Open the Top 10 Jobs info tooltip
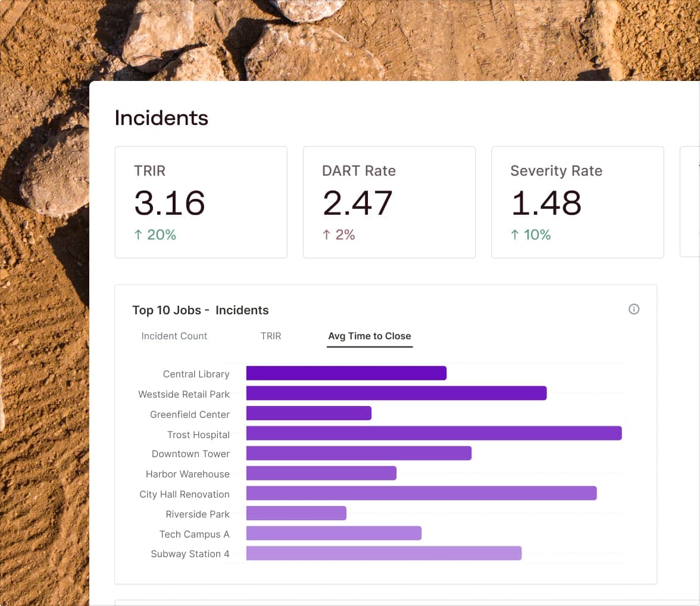 click(633, 309)
